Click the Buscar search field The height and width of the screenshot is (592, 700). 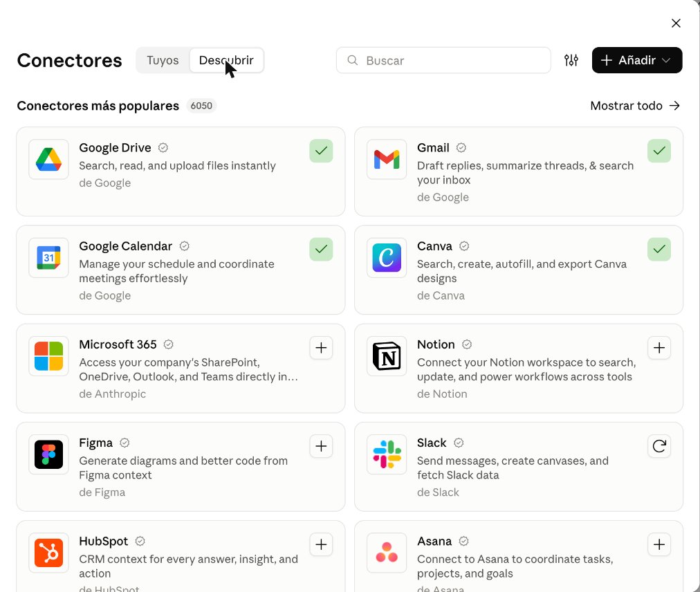(x=443, y=60)
